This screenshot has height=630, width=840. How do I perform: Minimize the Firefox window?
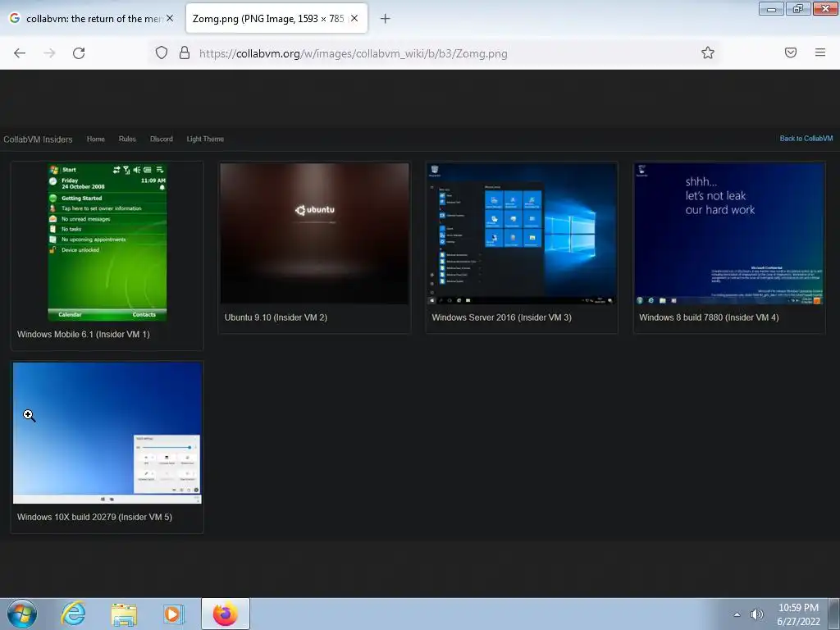coord(771,8)
